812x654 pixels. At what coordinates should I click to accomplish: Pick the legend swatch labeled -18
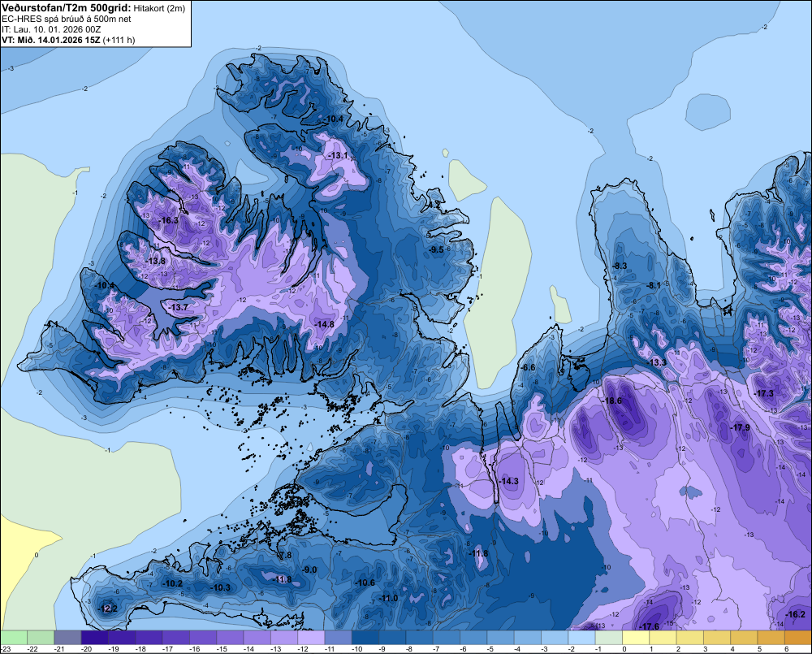click(x=149, y=637)
